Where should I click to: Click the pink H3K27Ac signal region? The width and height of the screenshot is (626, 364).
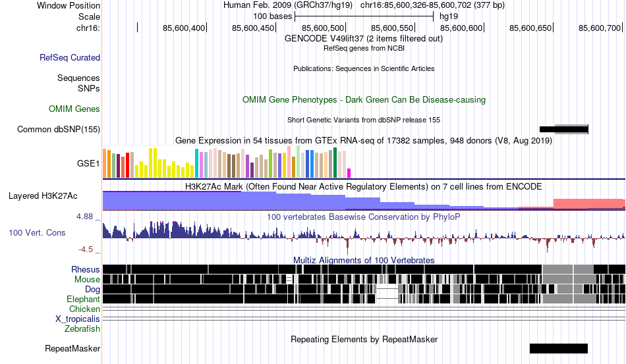[x=589, y=203]
